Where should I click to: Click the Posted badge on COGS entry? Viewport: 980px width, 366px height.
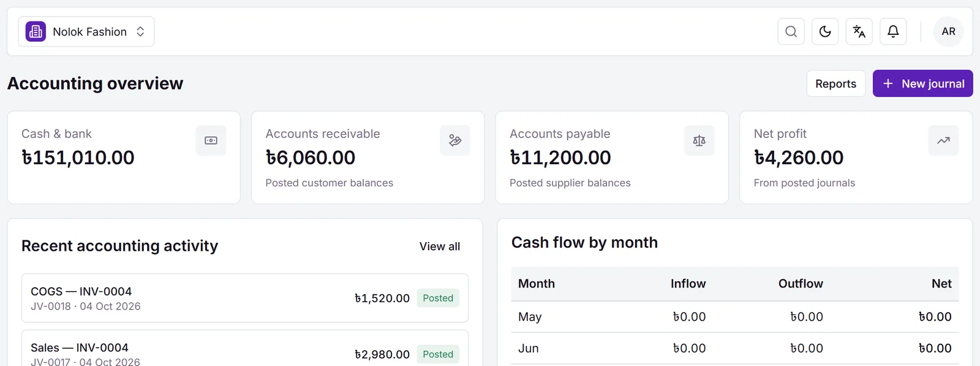438,298
